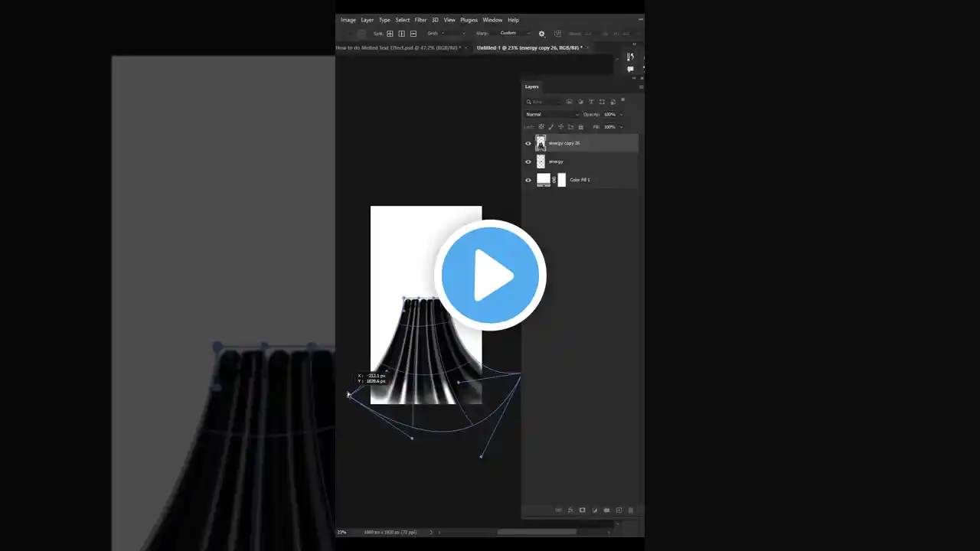This screenshot has width=980, height=551.
Task: Delete layer with trash icon
Action: point(631,510)
